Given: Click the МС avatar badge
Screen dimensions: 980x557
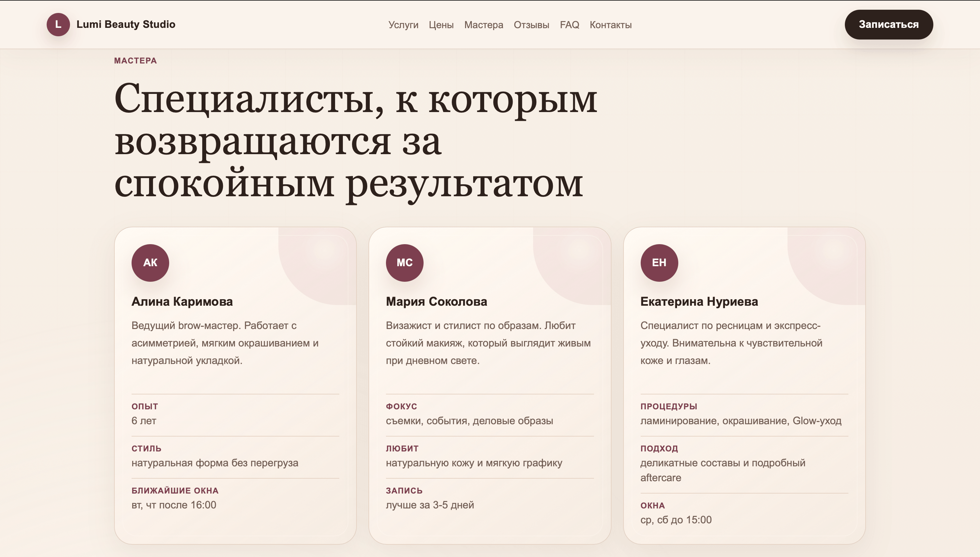Looking at the screenshot, I should 405,263.
